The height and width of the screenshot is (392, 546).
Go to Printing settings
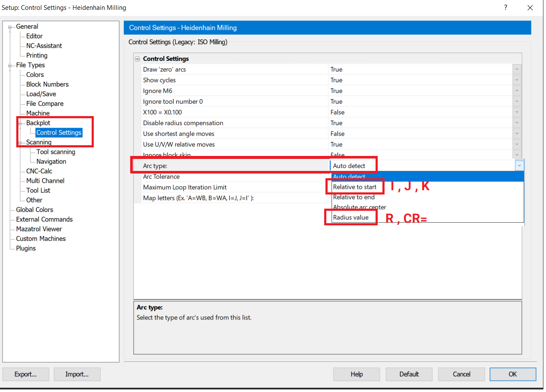(x=37, y=56)
